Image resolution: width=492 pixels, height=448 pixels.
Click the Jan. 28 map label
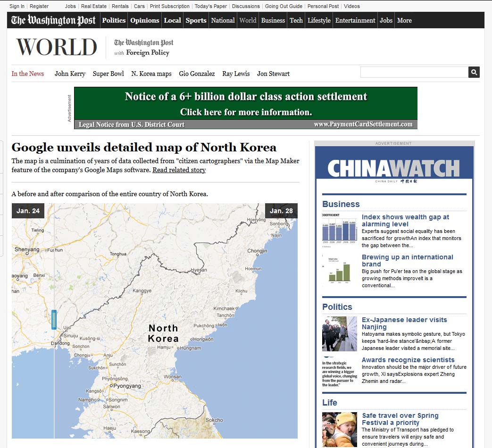click(281, 211)
